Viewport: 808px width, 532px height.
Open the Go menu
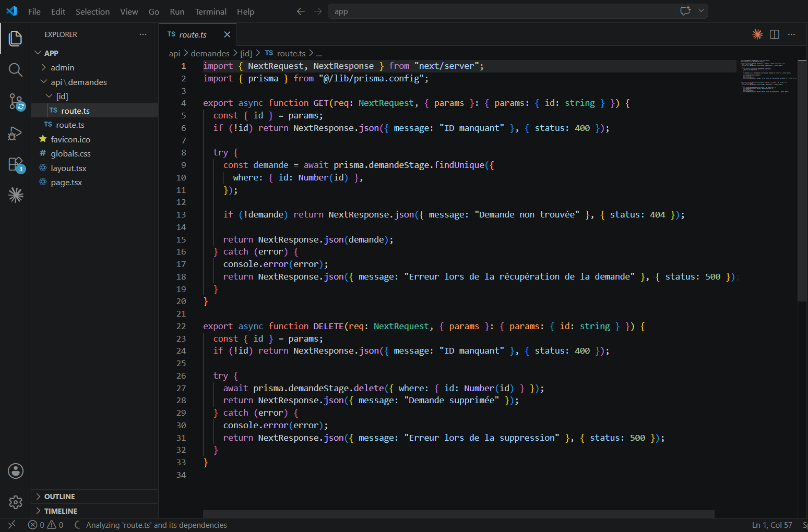pyautogui.click(x=154, y=11)
